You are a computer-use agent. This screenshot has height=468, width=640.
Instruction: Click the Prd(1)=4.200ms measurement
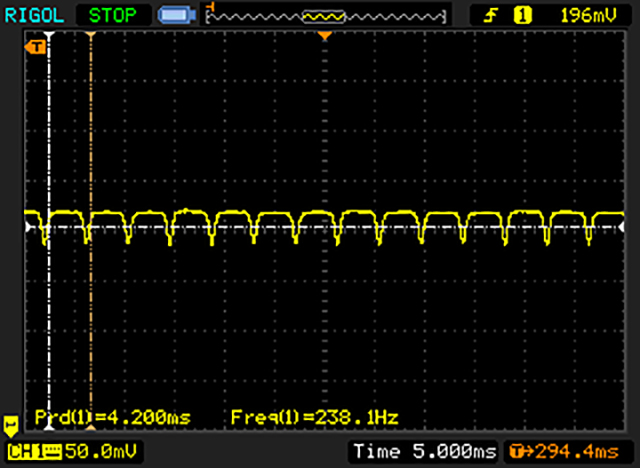point(113,417)
